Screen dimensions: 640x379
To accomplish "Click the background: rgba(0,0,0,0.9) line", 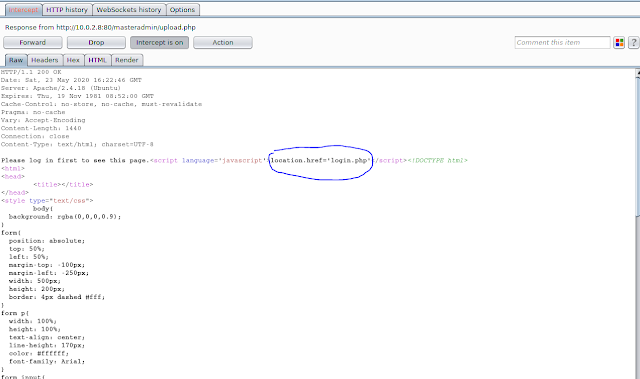I will (65, 217).
